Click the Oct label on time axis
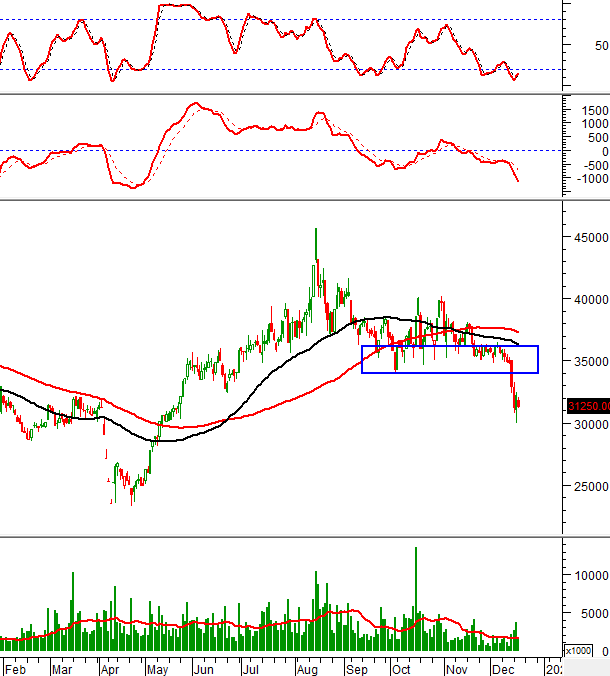The width and height of the screenshot is (610, 676). point(403,667)
